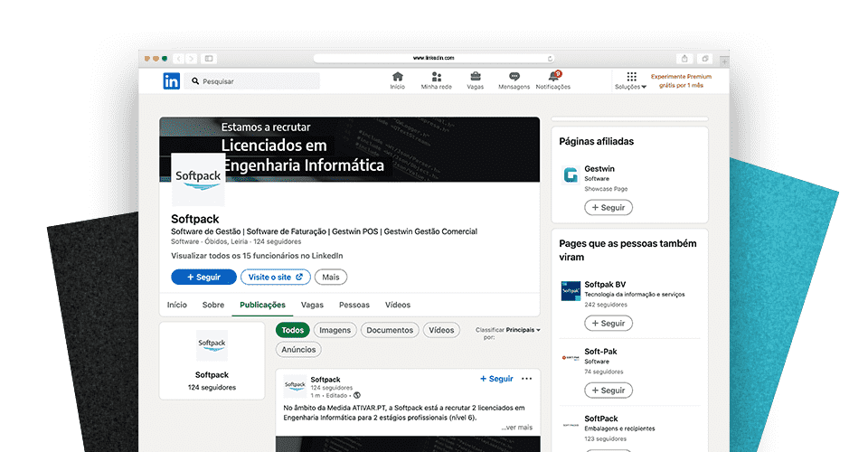
Task: Click the browser tabs overview icon
Action: 704,58
